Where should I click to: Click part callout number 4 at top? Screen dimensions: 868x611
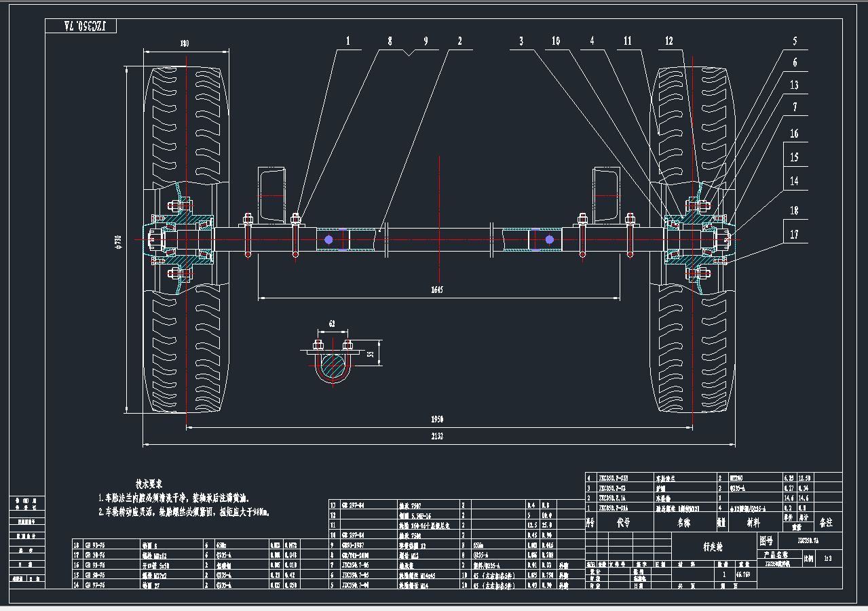(592, 41)
